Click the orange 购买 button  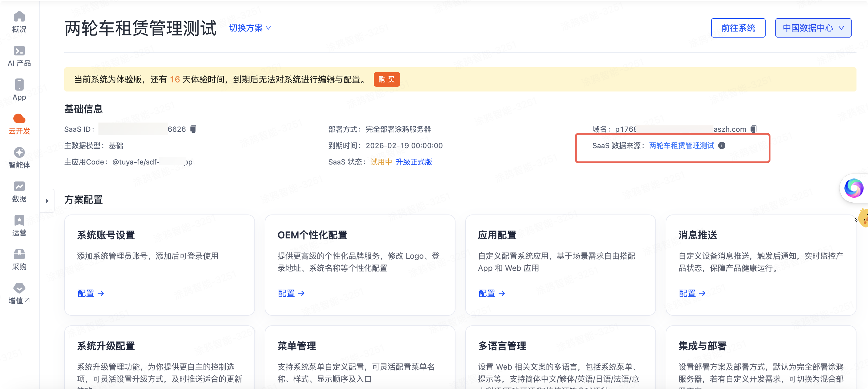pyautogui.click(x=386, y=80)
